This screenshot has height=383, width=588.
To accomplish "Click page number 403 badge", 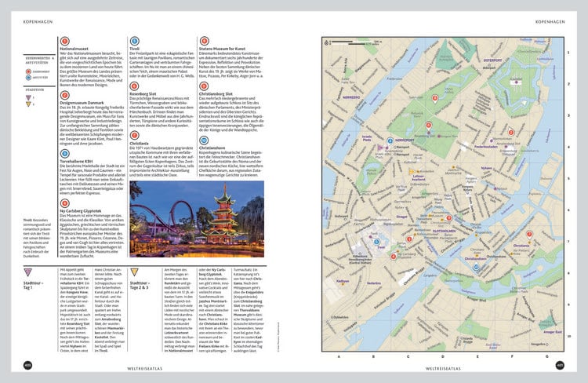I will coord(560,365).
